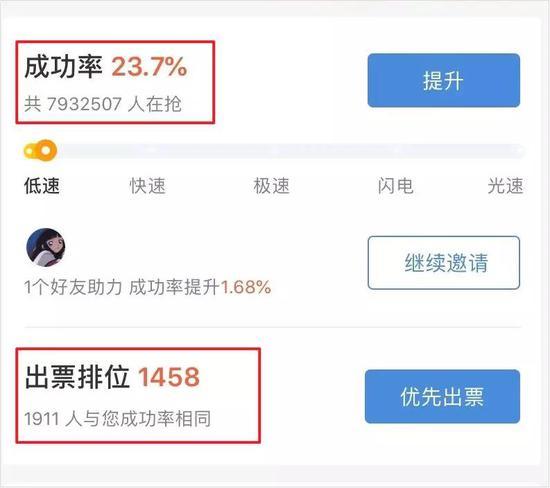Click the 优先出票 button
Image resolution: width=550 pixels, height=488 pixels.
point(442,396)
